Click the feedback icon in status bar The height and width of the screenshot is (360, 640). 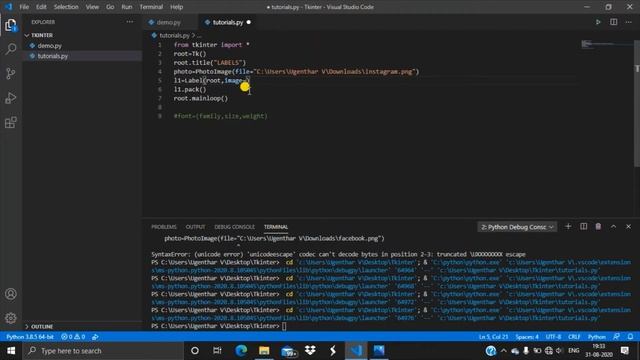point(616,337)
